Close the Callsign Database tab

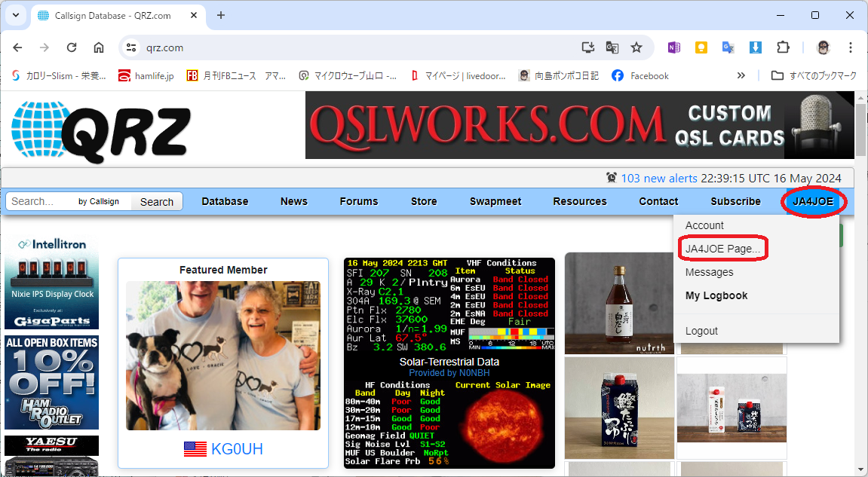pyautogui.click(x=194, y=16)
